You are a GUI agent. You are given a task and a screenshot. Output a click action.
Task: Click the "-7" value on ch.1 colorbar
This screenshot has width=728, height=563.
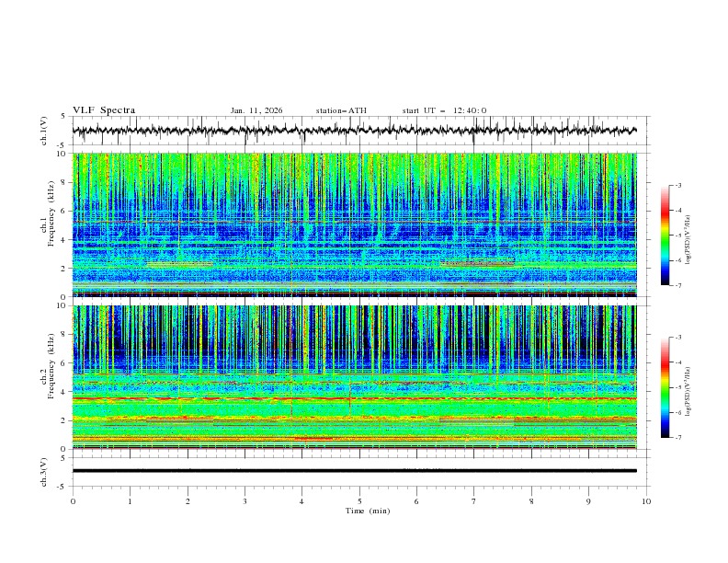pos(678,285)
